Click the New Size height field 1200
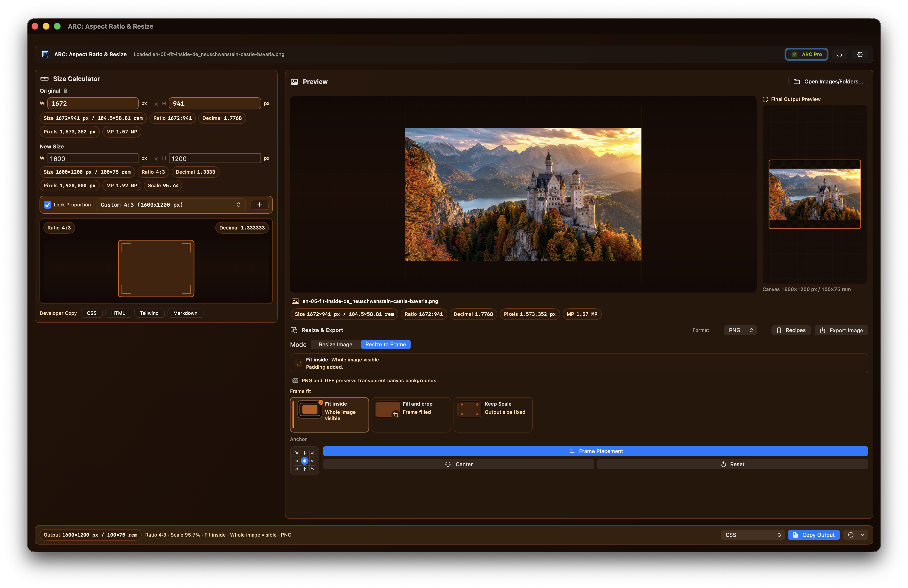The height and width of the screenshot is (588, 908). coord(215,159)
